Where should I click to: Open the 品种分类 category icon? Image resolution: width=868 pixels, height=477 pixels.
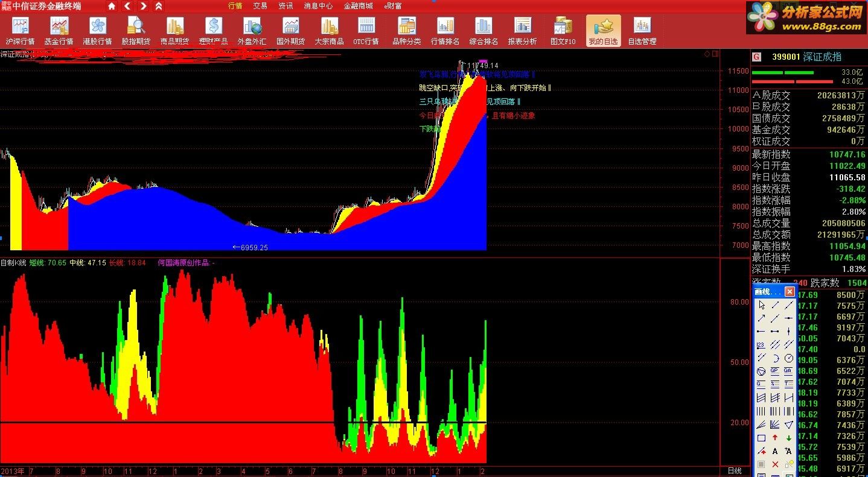(407, 31)
